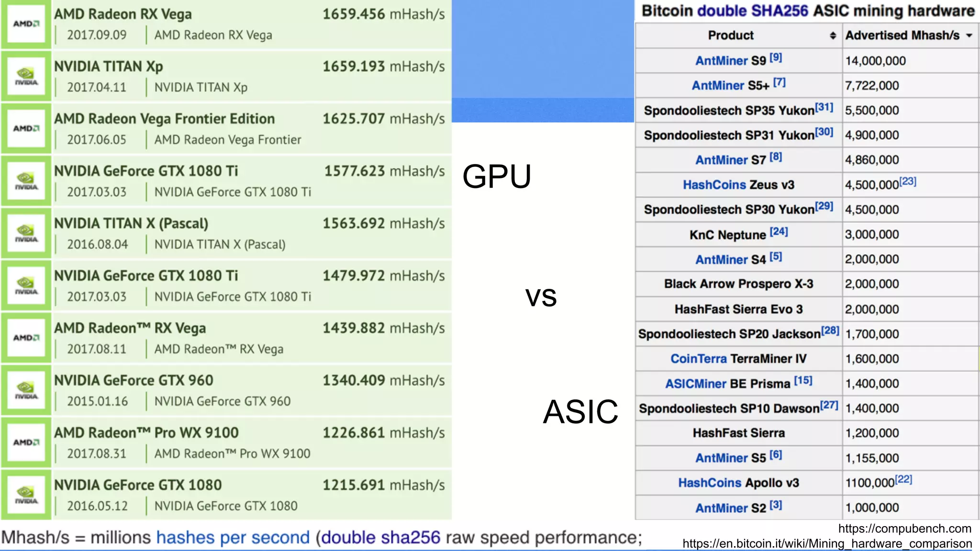
Task: Click the NVIDIA logo beside TITAN X (Pascal)
Action: 26,233
